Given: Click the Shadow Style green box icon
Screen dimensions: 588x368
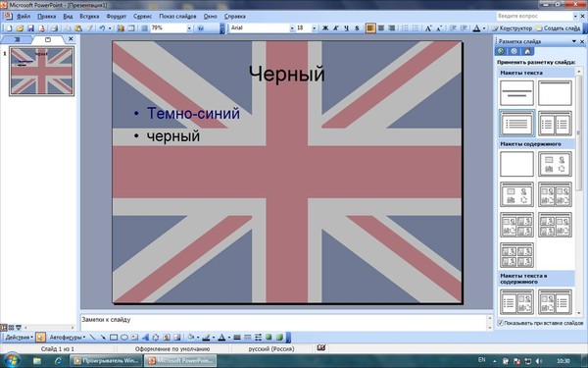Looking at the screenshot, I should click(x=269, y=338).
